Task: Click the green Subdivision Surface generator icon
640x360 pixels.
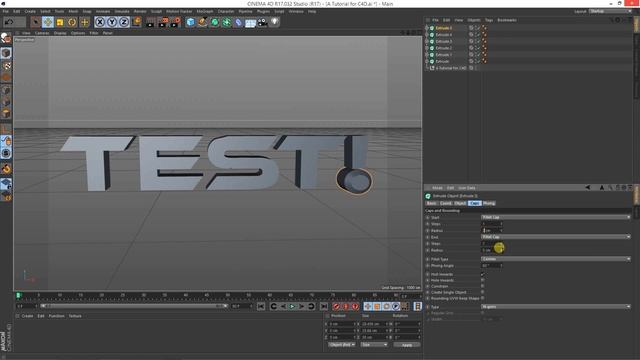Action: coord(215,22)
